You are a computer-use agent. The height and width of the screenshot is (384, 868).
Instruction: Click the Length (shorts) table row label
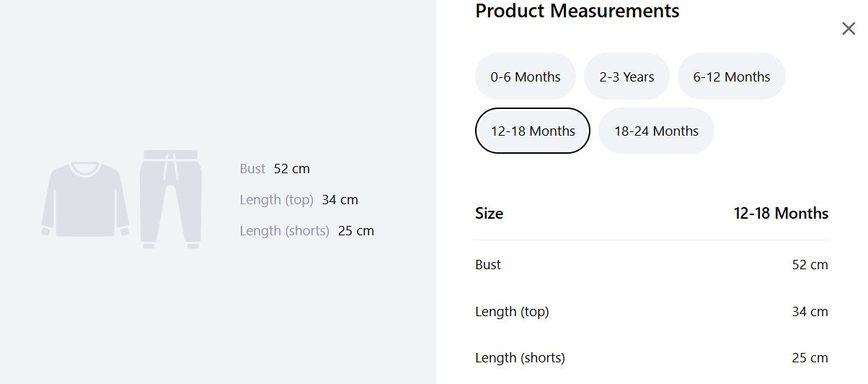[x=520, y=358]
